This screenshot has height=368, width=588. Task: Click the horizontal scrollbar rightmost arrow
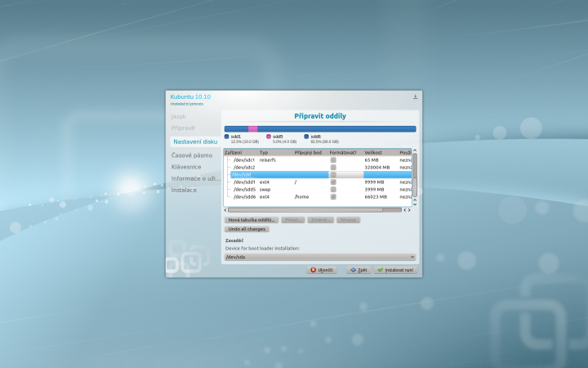[x=409, y=210]
